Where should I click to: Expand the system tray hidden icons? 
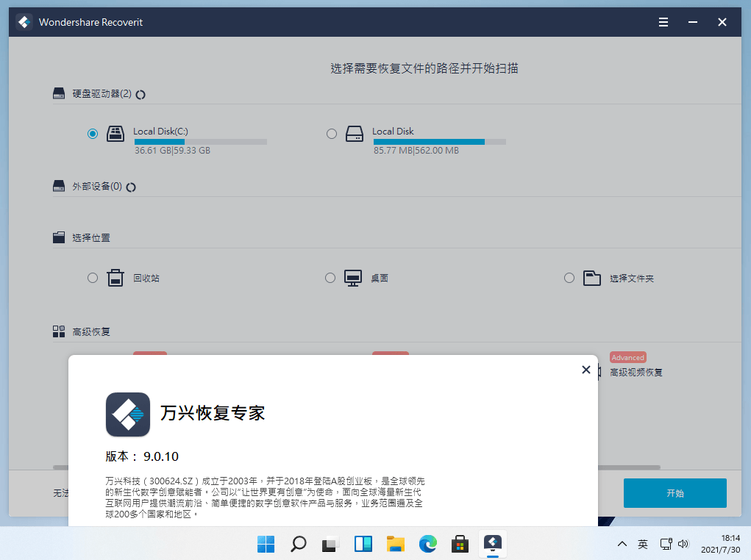622,544
